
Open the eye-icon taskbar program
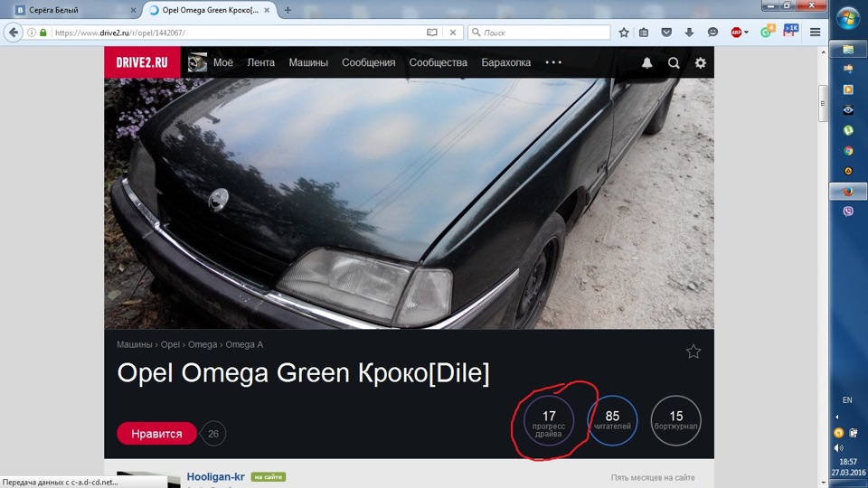848,110
